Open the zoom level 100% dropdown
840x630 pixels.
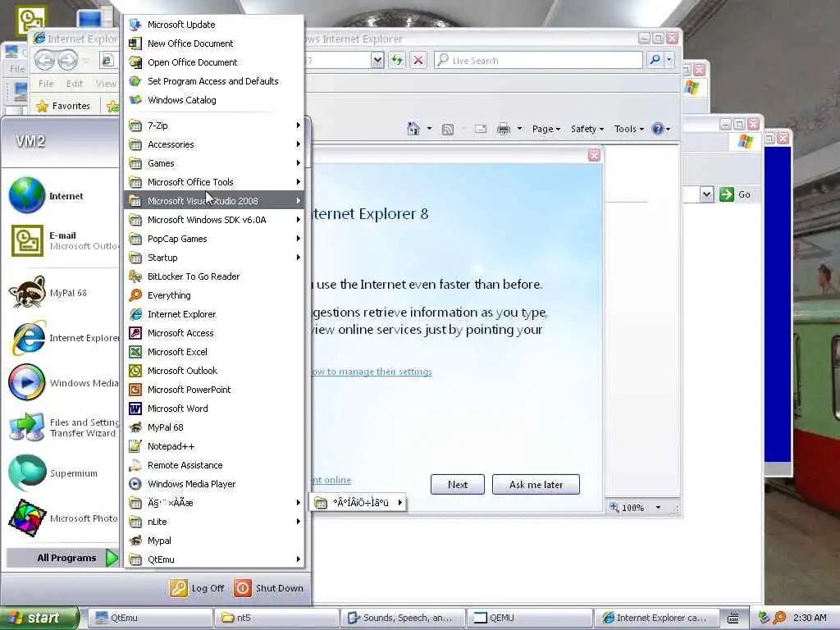pos(658,507)
